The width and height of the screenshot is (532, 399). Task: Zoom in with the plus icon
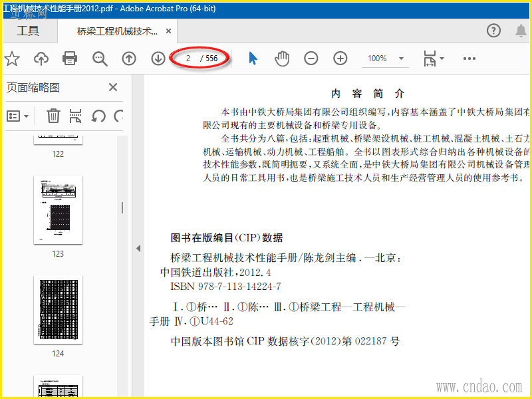(x=340, y=59)
